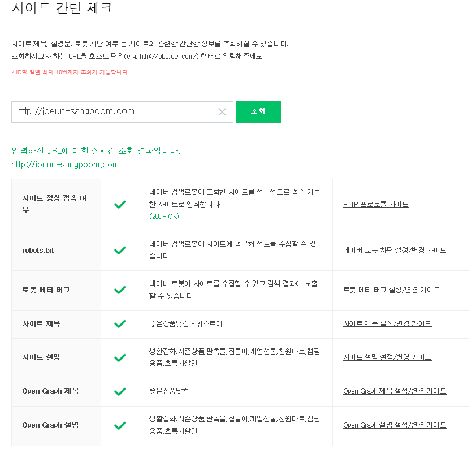Open the HTTP 프로토콜 가이드 link
476x449 pixels.
coord(375,204)
